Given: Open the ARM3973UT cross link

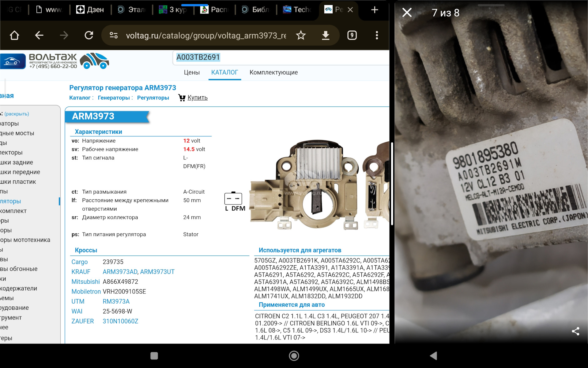Looking at the screenshot, I should tap(157, 272).
